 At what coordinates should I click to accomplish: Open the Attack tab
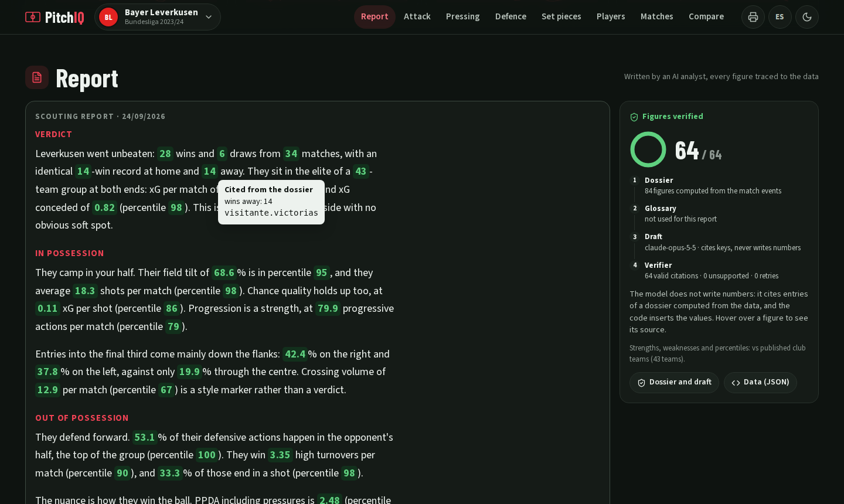417,16
